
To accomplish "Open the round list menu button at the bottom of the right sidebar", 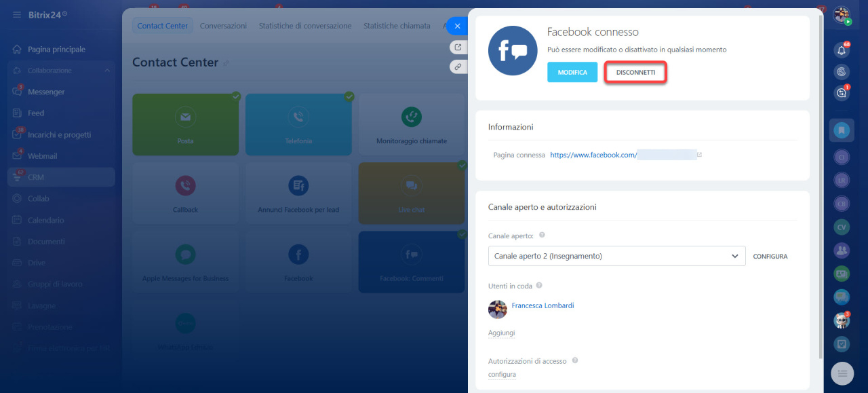I will [x=842, y=373].
